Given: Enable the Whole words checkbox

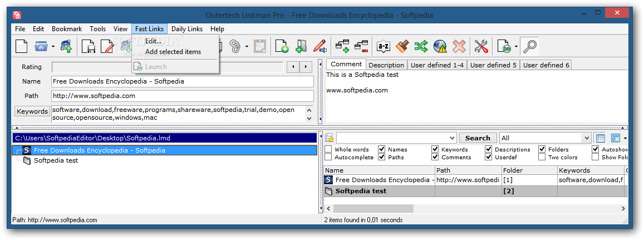Looking at the screenshot, I should [x=328, y=150].
